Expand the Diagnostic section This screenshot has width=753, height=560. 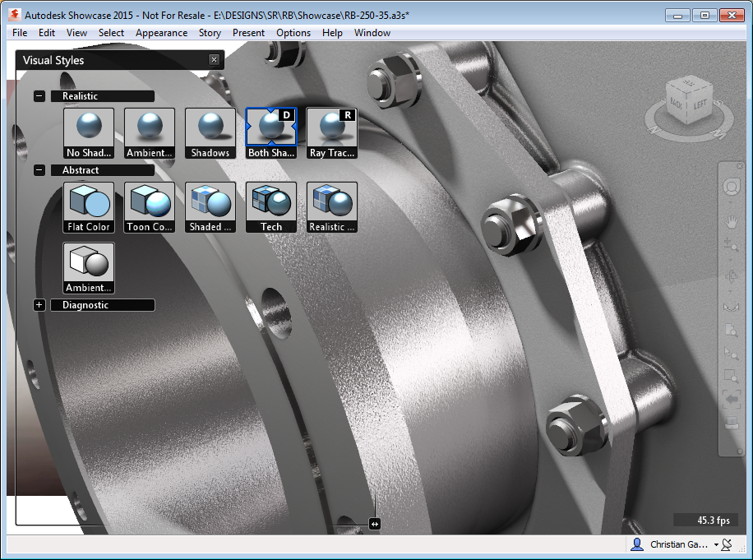coord(39,305)
